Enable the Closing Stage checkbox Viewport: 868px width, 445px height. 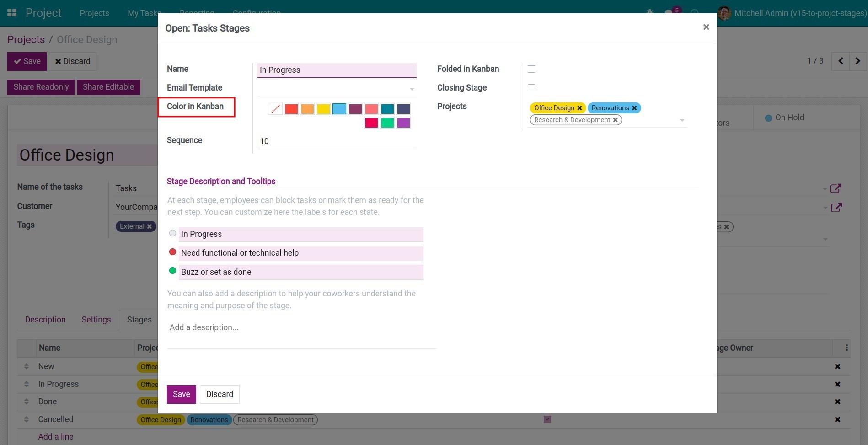[x=531, y=87]
